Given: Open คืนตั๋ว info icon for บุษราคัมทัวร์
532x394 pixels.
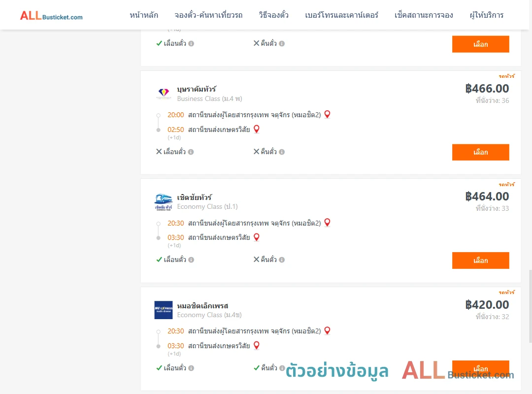Looking at the screenshot, I should click(x=282, y=152).
